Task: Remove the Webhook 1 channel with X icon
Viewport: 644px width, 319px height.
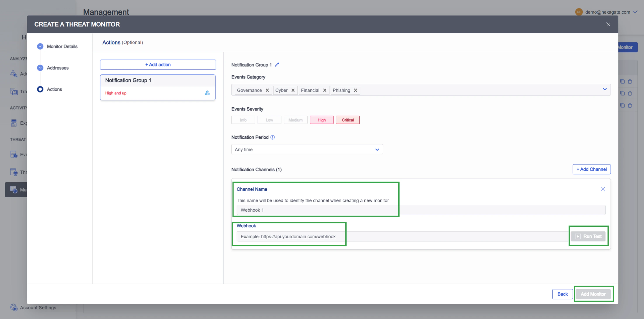Action: coord(603,189)
